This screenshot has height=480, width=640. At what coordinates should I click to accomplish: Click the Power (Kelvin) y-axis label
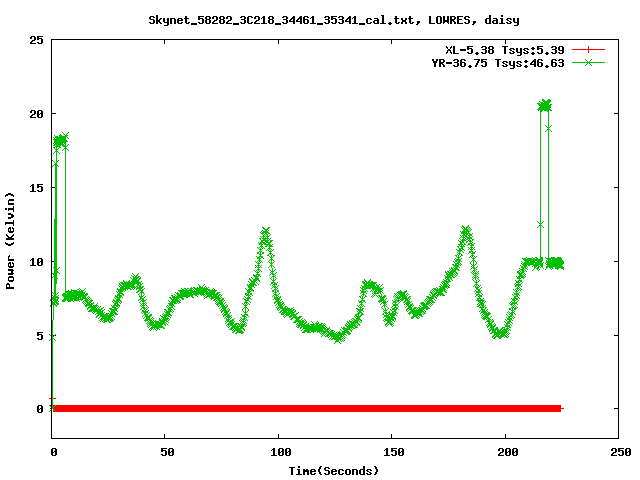(x=10, y=241)
